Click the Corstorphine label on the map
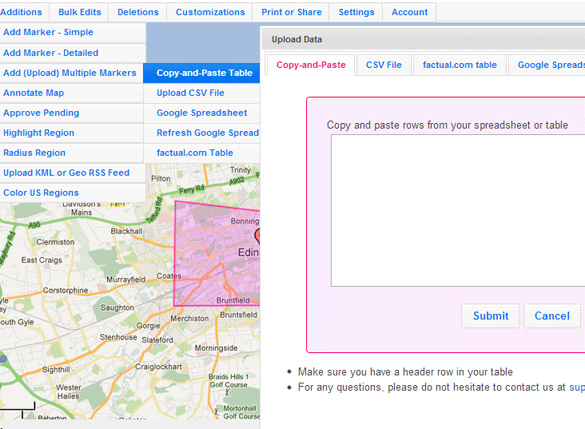Image resolution: width=585 pixels, height=429 pixels. (x=65, y=290)
